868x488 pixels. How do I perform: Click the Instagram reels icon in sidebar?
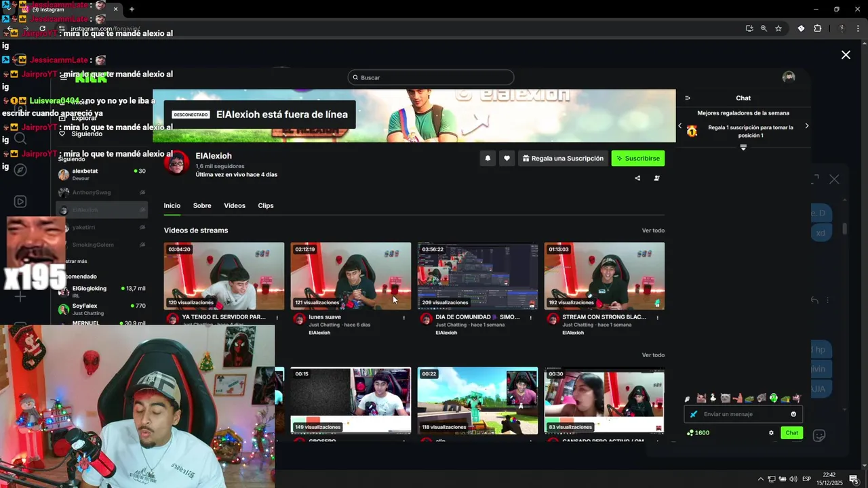coord(20,201)
